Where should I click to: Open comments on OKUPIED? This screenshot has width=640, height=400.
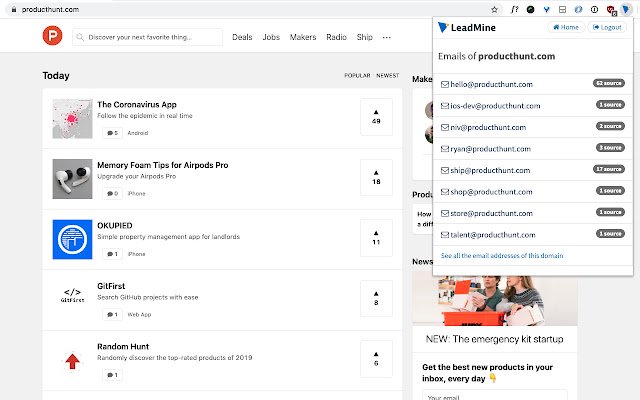pos(112,254)
